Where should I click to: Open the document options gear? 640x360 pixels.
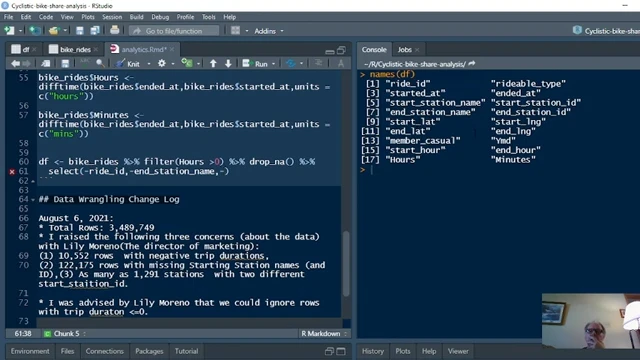pos(162,63)
